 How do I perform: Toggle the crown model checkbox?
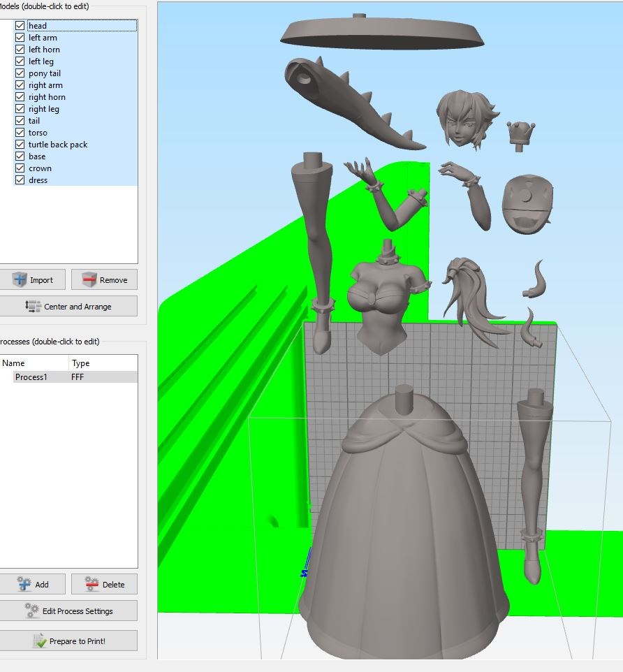pyautogui.click(x=20, y=168)
